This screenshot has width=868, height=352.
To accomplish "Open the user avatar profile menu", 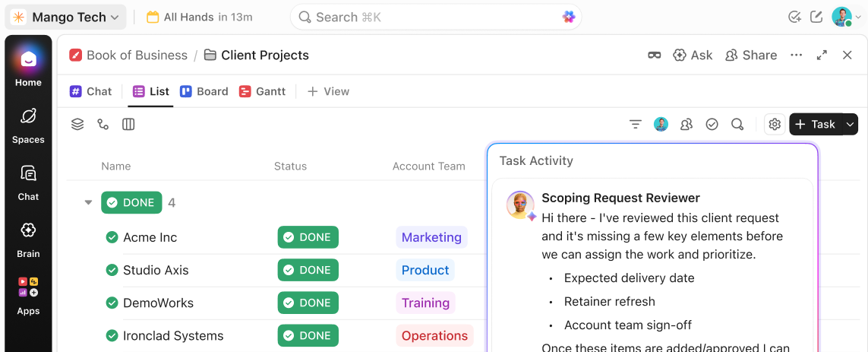I will coord(842,17).
